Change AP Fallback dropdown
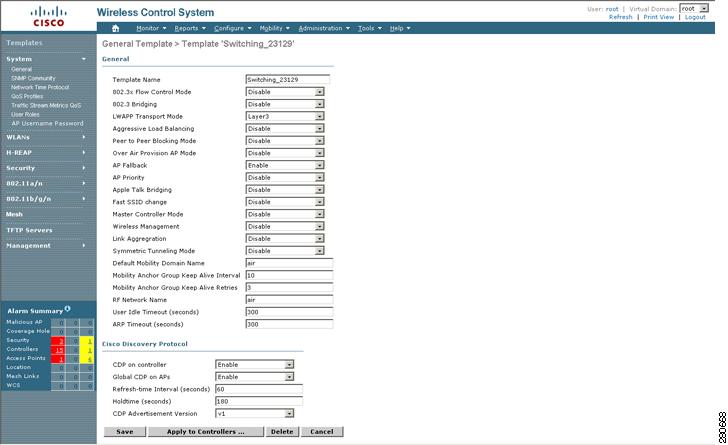 285,165
